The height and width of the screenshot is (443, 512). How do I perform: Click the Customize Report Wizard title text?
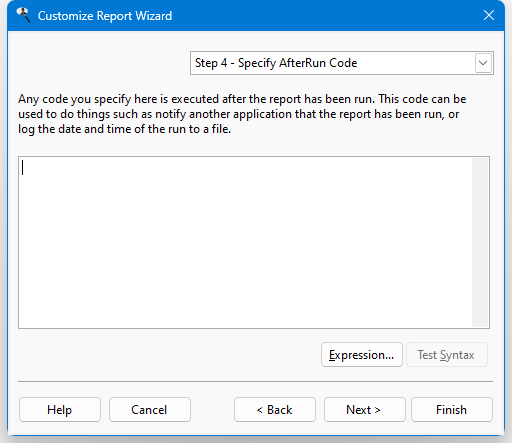coord(105,16)
